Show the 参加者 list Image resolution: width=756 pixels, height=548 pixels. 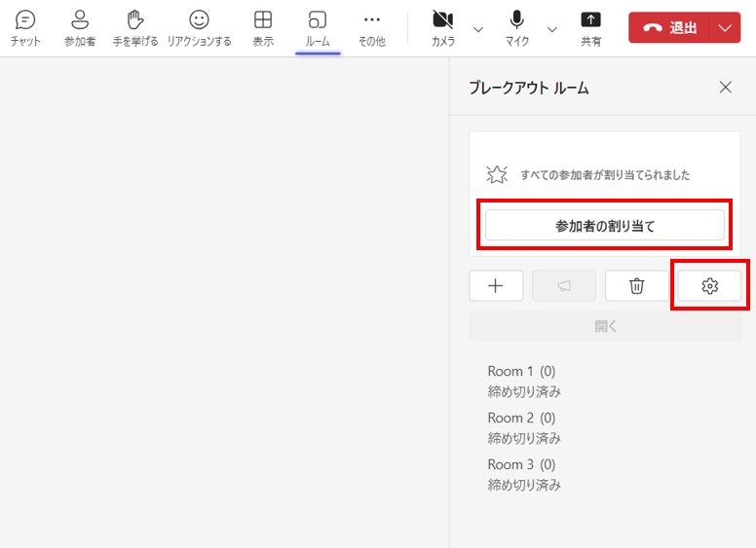tap(80, 29)
